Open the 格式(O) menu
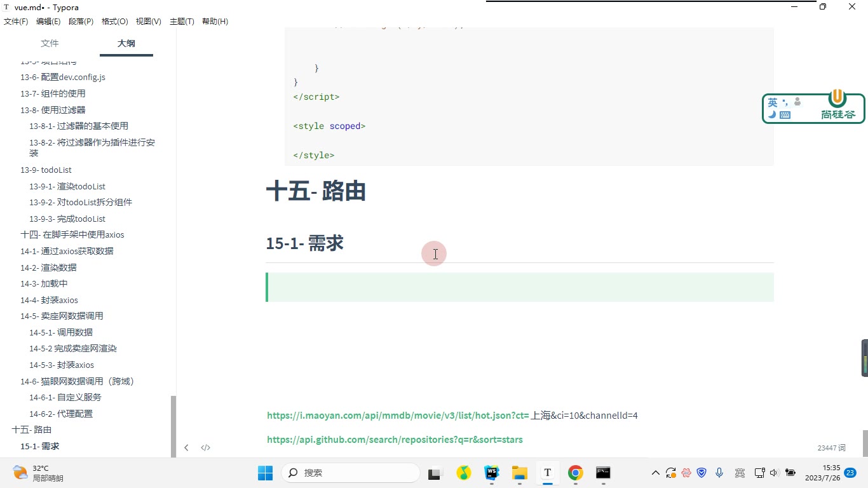This screenshot has height=488, width=868. tap(115, 22)
